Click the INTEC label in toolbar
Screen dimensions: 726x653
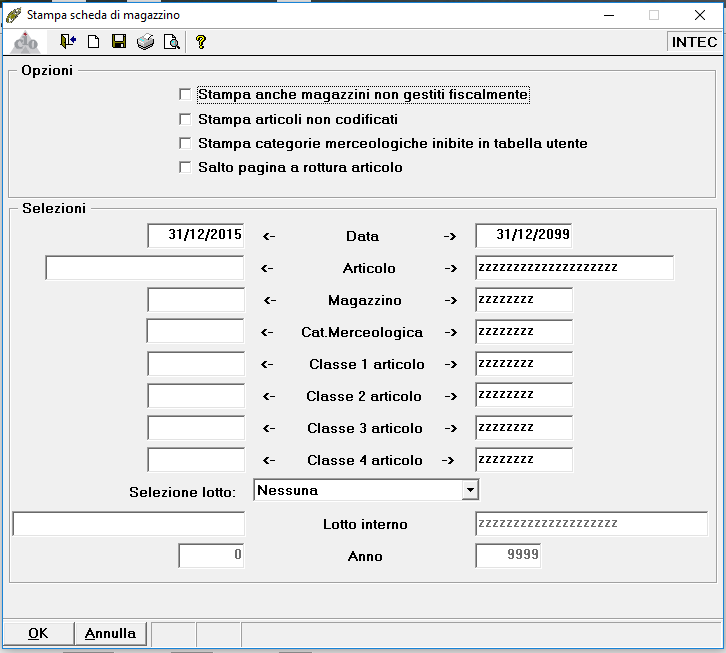pos(694,42)
